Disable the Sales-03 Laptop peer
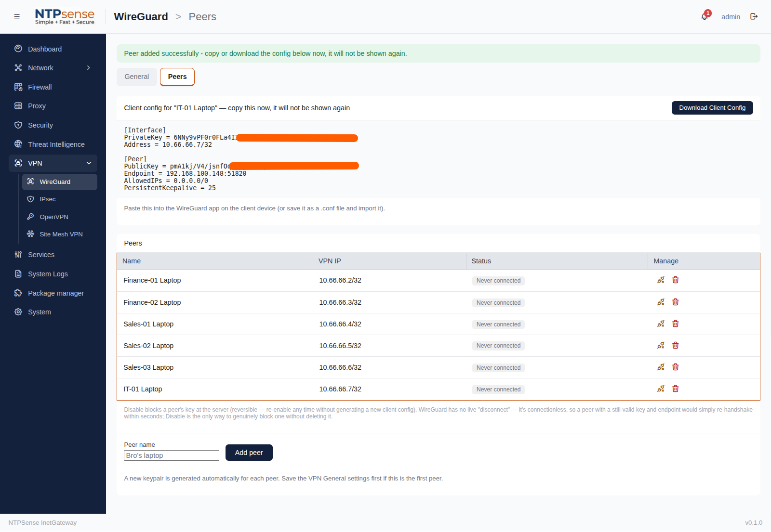 tap(661, 367)
